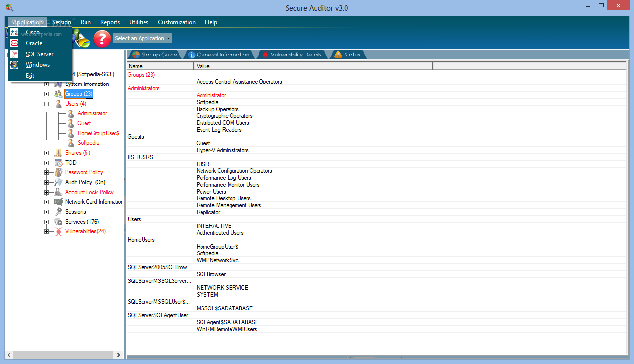634x364 pixels.
Task: Click the Backup Operators value row
Action: 218,109
